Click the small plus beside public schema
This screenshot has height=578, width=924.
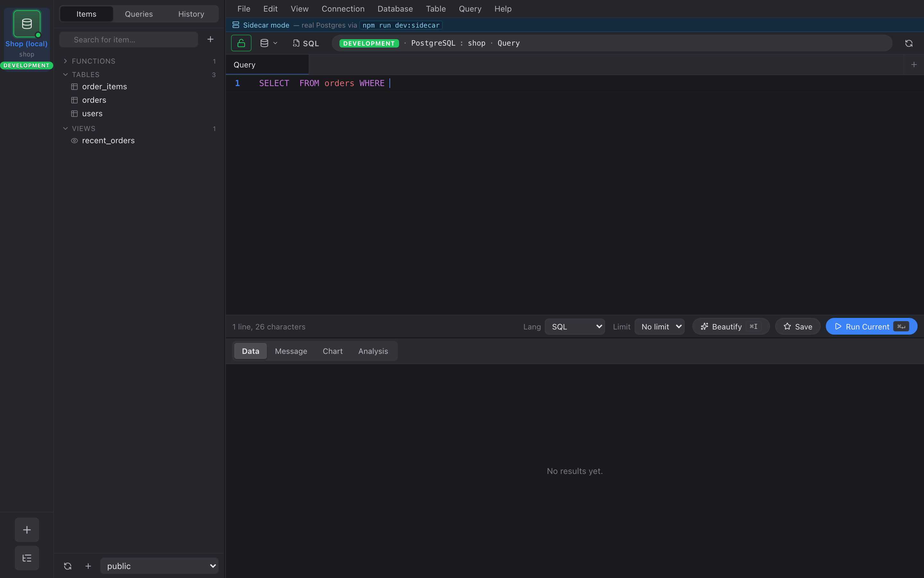(x=88, y=566)
